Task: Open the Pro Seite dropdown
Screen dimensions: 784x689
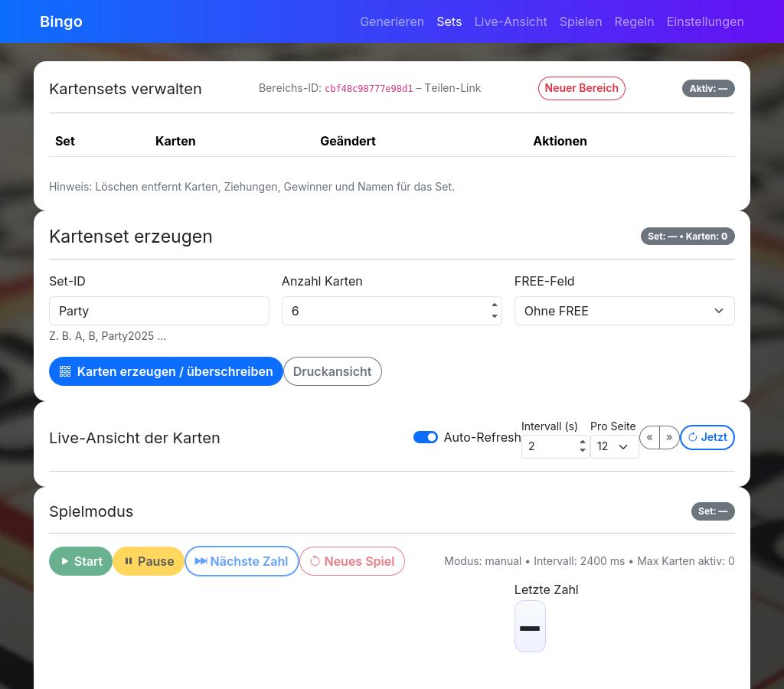Action: pos(614,446)
